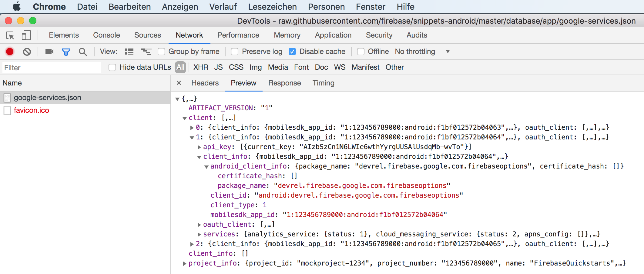The image size is (644, 274).
Task: Switch to the Console panel
Action: (x=106, y=35)
